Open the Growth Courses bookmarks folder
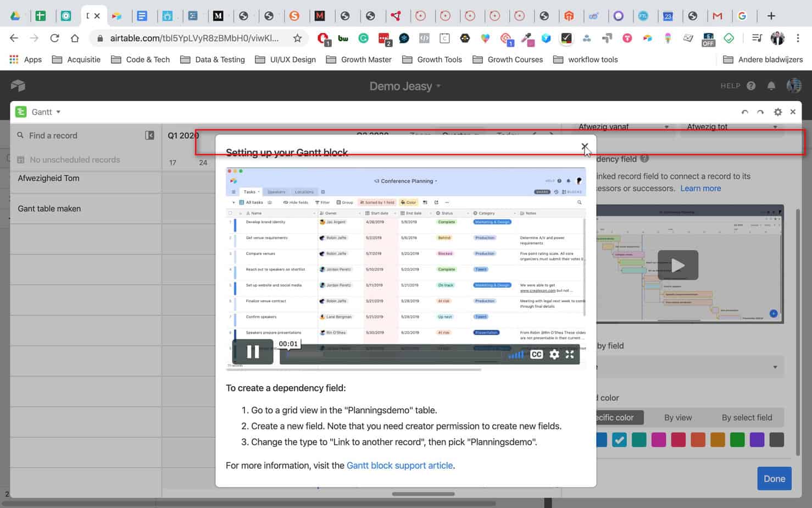812x508 pixels. click(508, 59)
